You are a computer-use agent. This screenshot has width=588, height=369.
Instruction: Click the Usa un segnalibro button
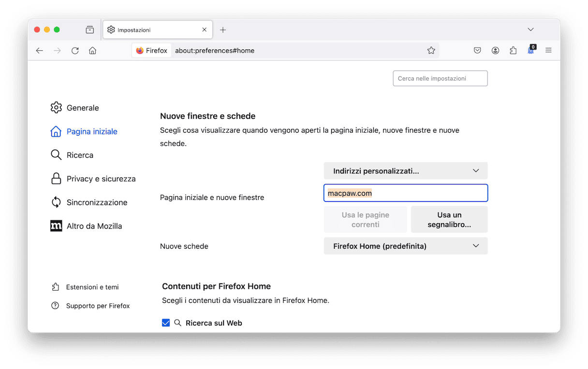pos(449,220)
